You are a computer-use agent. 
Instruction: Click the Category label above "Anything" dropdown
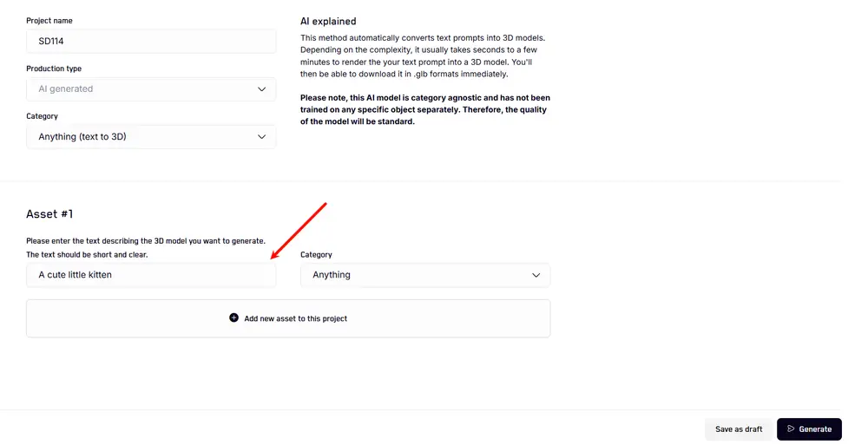point(316,254)
